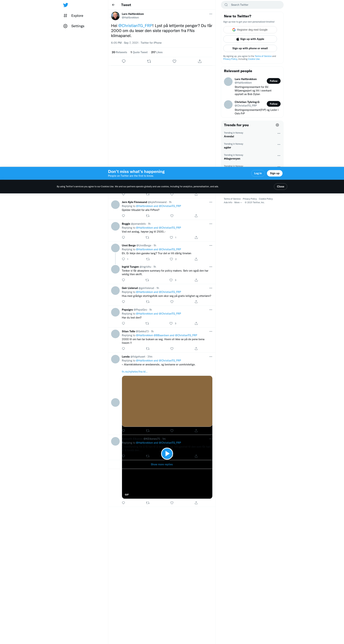The width and height of the screenshot is (344, 644).
Task: Follow Christian Tybring-G
Action: pos(273,104)
